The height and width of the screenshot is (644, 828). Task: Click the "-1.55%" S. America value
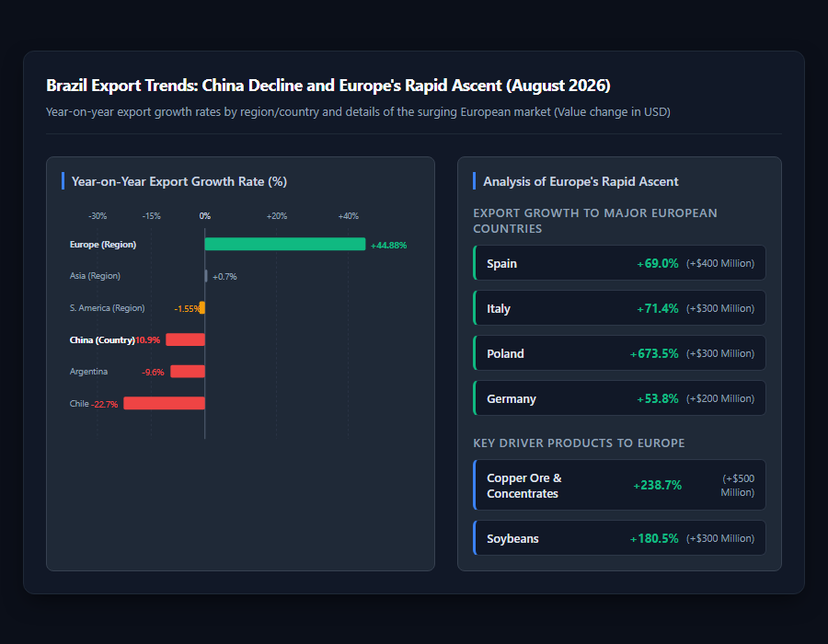pyautogui.click(x=187, y=309)
